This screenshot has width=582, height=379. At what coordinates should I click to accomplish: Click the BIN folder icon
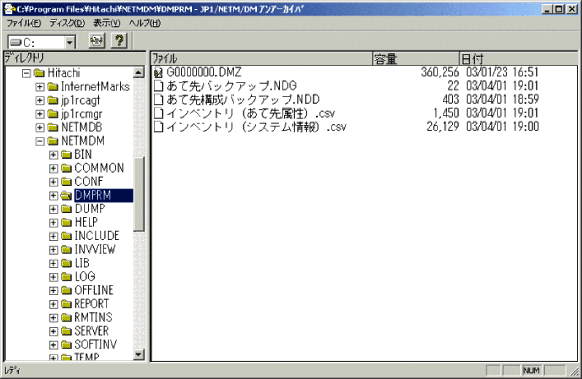click(x=66, y=154)
